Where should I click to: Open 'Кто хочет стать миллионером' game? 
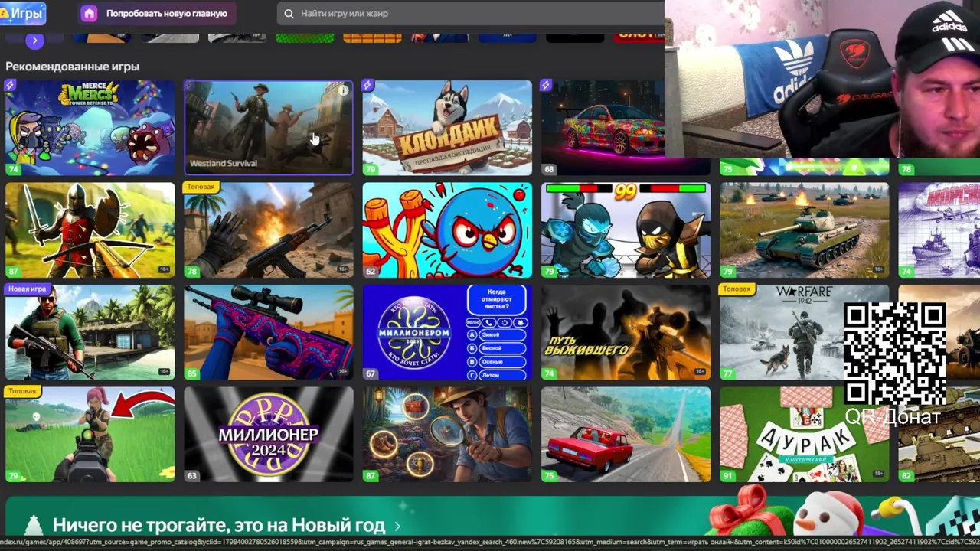447,332
